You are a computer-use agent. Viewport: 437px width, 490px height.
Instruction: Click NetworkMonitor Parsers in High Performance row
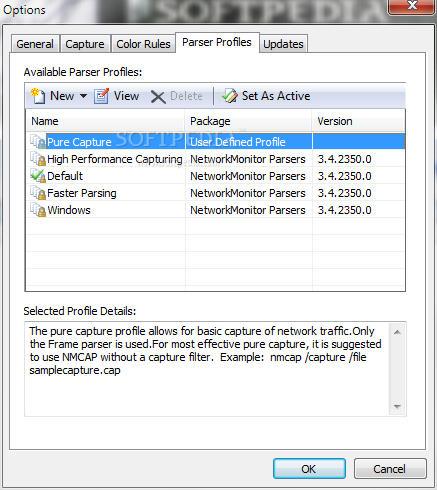click(x=248, y=159)
